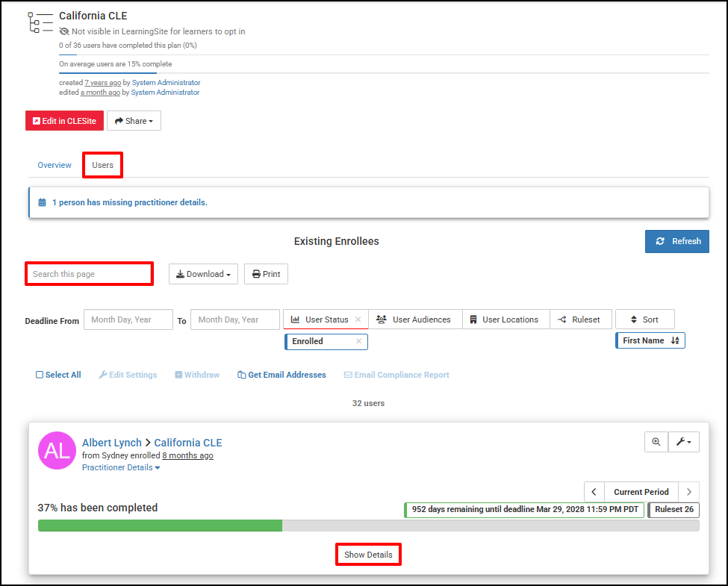Click the magnifier zoom icon on Albert Lynch card
Image resolution: width=728 pixels, height=586 pixels.
pos(656,442)
